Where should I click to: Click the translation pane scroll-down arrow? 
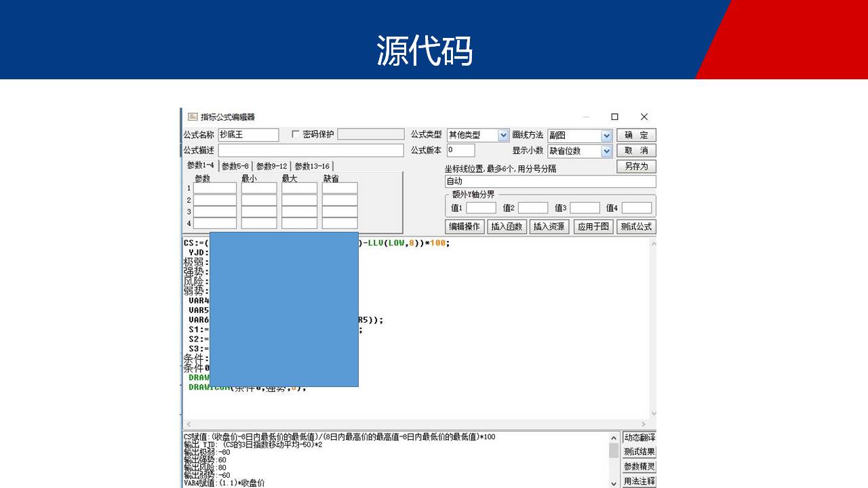coord(614,483)
